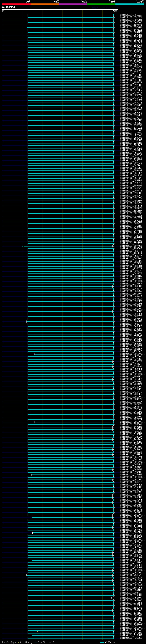Select hit label UniRef100_P51823
The height and width of the screenshot is (644, 146).
pyautogui.click(x=131, y=153)
